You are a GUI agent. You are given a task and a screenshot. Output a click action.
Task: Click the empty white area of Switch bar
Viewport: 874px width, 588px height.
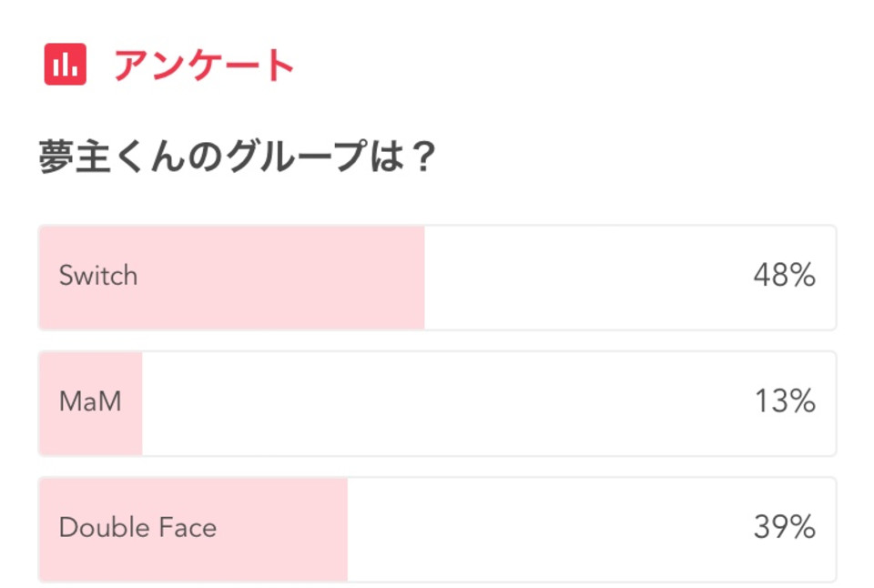click(630, 278)
